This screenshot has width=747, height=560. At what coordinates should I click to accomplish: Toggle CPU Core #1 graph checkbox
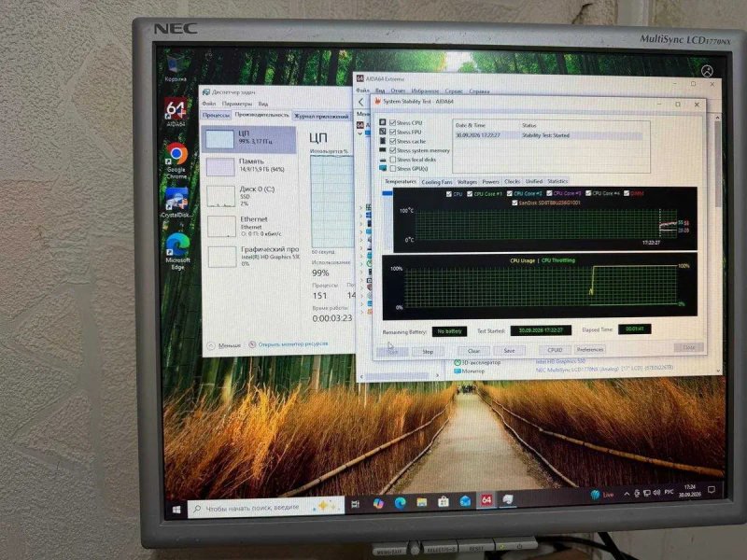pos(470,194)
